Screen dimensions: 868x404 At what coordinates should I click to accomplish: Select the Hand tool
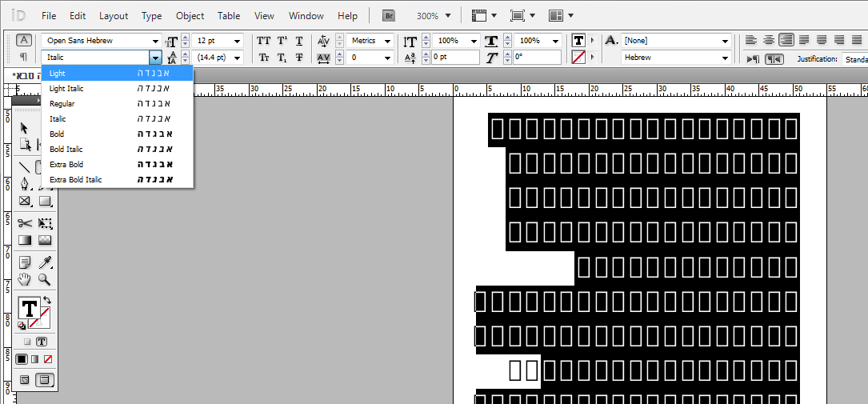tap(24, 279)
